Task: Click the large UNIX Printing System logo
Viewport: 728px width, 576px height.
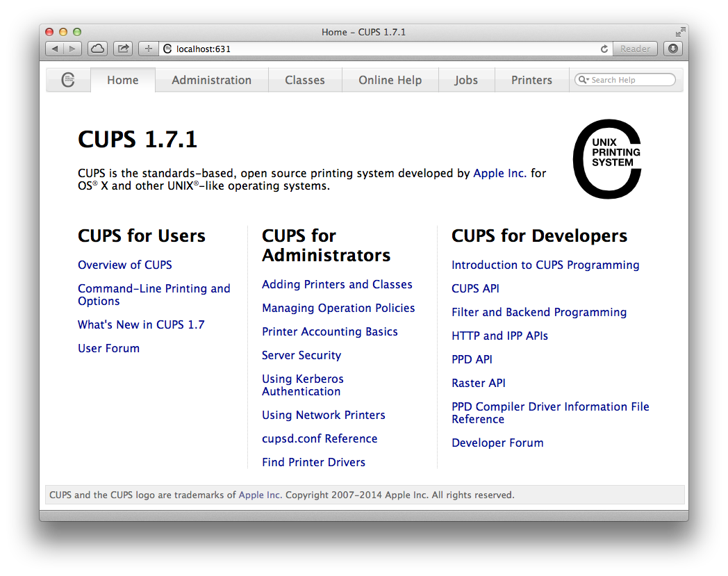Action: point(607,159)
